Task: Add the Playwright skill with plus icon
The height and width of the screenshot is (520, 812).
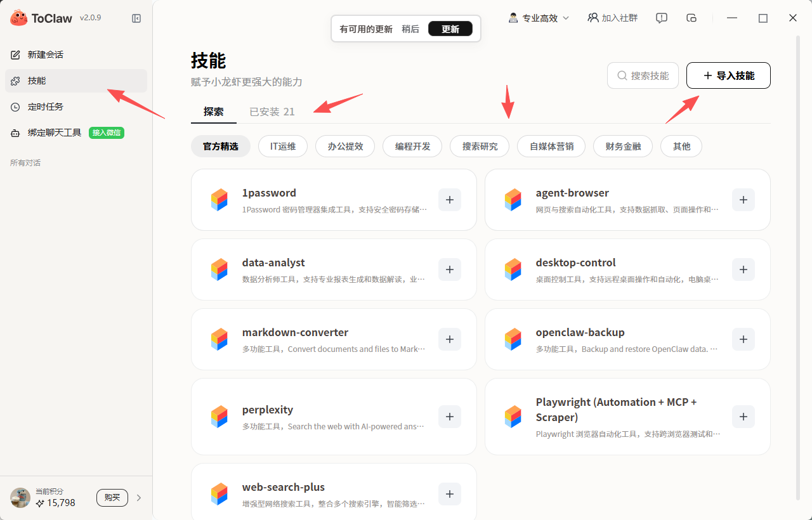Action: coord(743,417)
